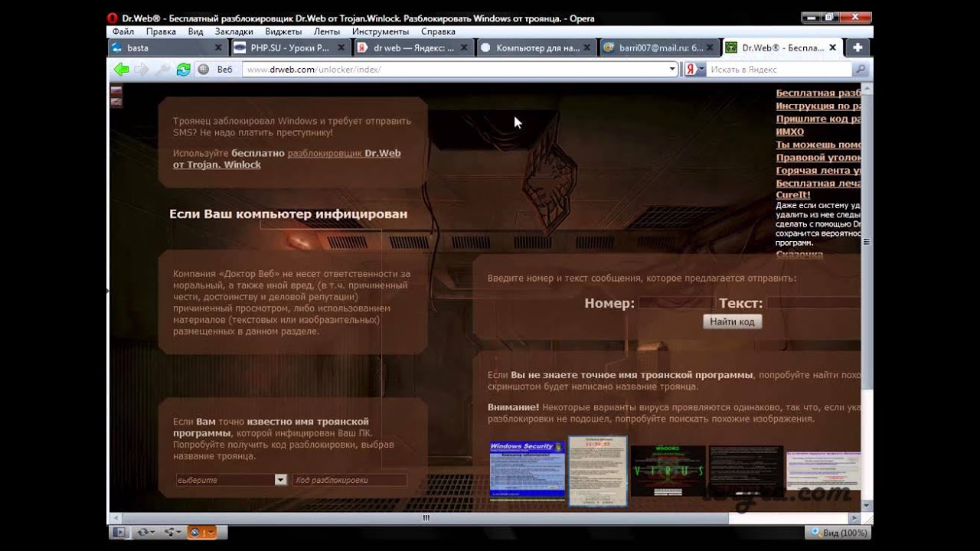Open the Файл menu
980x551 pixels.
pyautogui.click(x=122, y=31)
